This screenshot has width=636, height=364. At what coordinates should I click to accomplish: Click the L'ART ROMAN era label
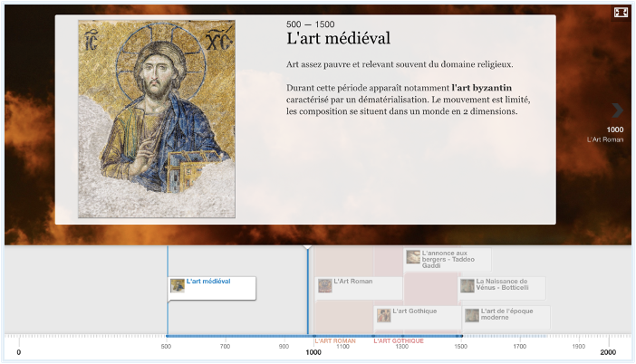pyautogui.click(x=334, y=341)
